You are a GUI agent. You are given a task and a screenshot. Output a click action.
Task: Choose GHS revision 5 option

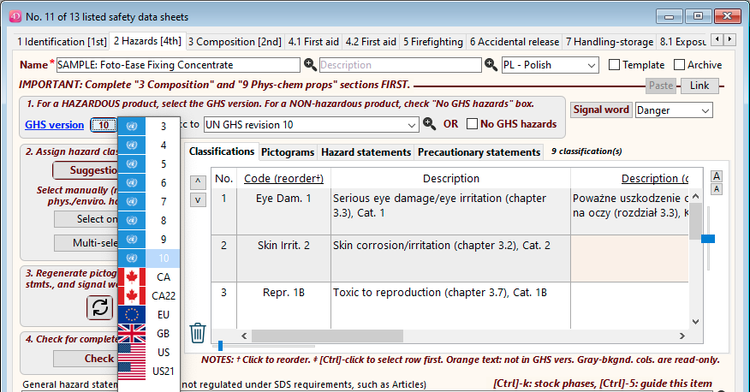[149, 164]
